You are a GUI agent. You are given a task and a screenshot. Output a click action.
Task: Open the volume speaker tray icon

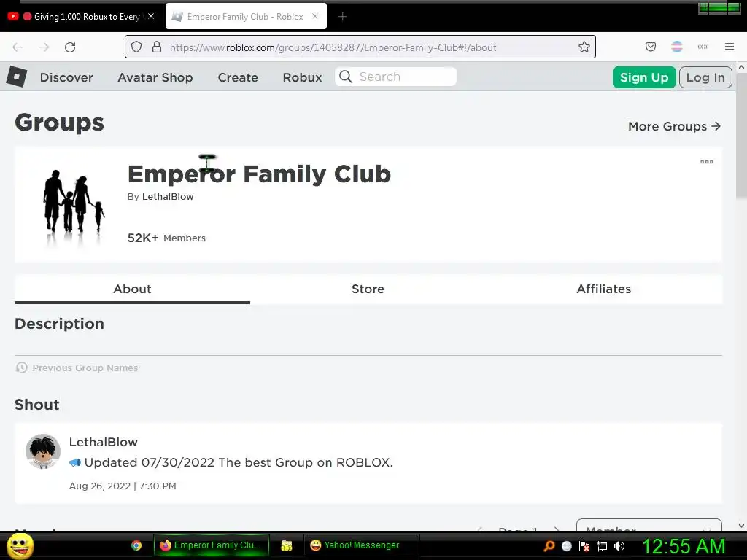click(x=619, y=545)
